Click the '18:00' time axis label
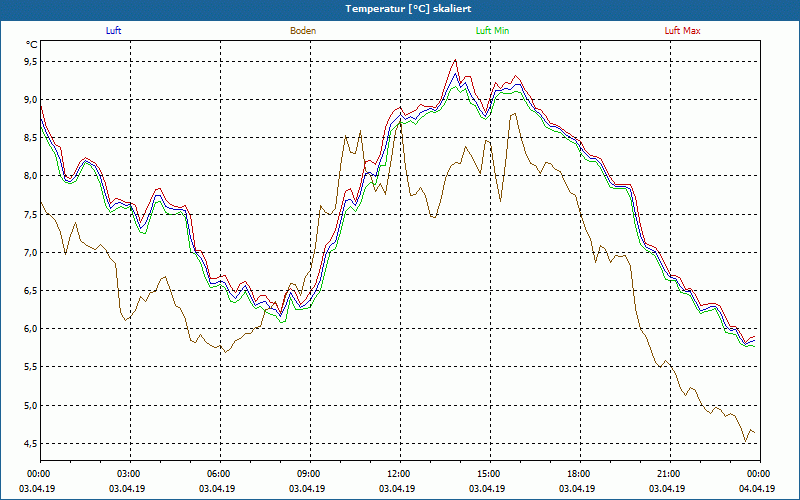 [x=581, y=474]
